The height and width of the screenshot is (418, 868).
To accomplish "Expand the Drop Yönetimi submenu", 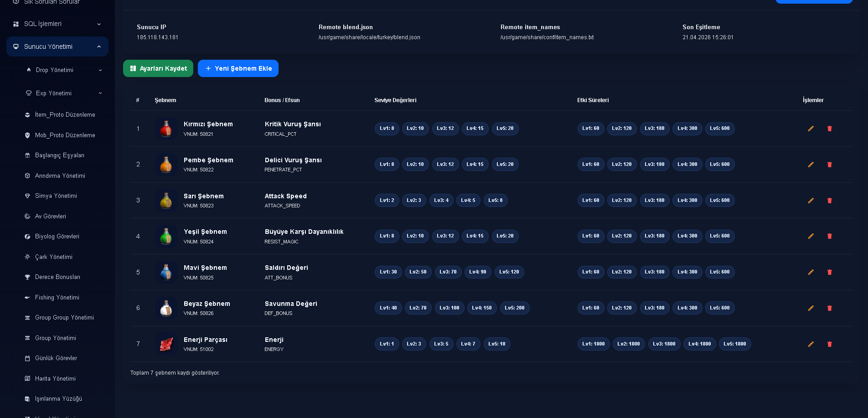I will pyautogui.click(x=64, y=70).
